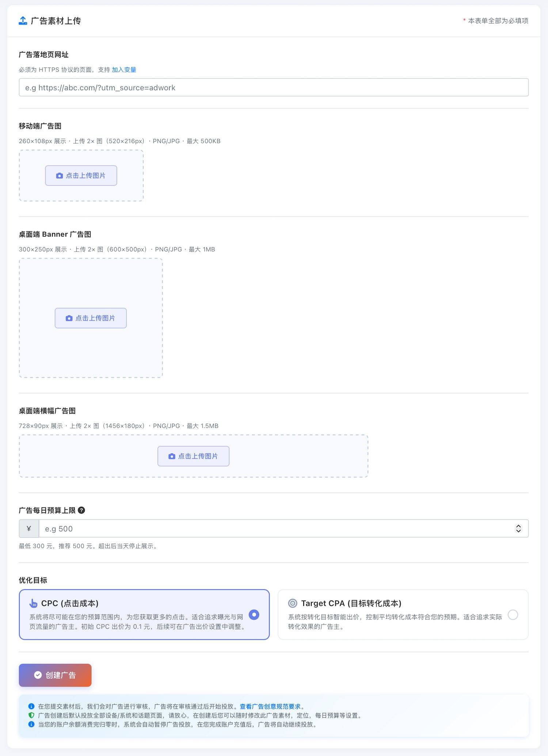
Task: Click the 优化目标 section label
Action: 33,580
